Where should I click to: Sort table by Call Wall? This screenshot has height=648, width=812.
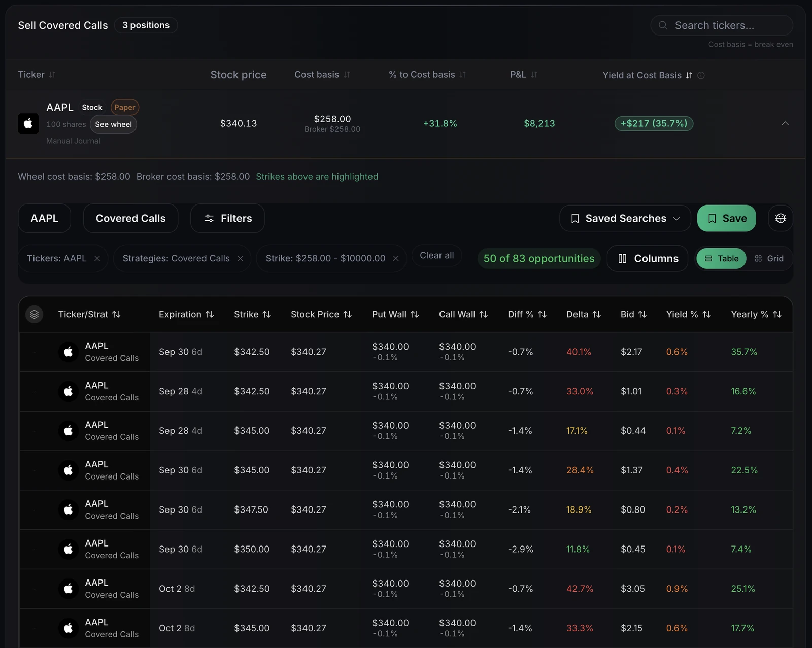pyautogui.click(x=463, y=314)
